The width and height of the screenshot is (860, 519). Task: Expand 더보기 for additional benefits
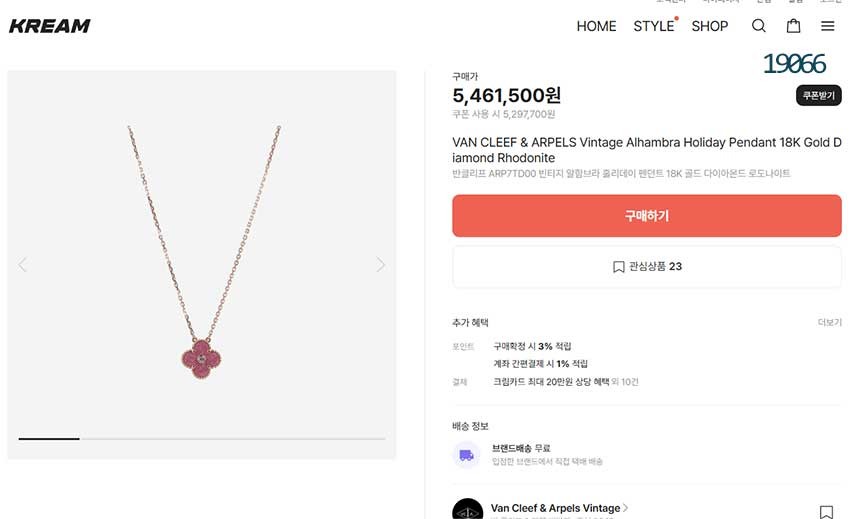click(829, 323)
